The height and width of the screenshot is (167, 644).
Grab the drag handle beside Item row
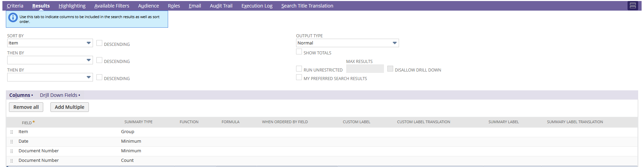pyautogui.click(x=12, y=132)
